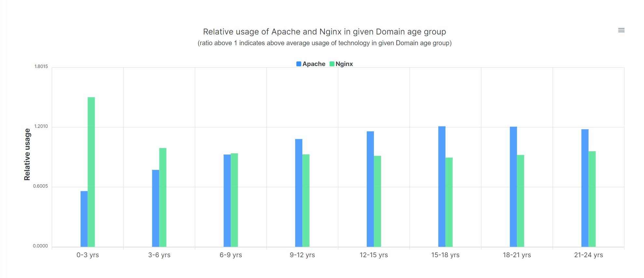The width and height of the screenshot is (644, 278).
Task: Click the Nginx bar for 12-15 yrs
Action: [377, 201]
